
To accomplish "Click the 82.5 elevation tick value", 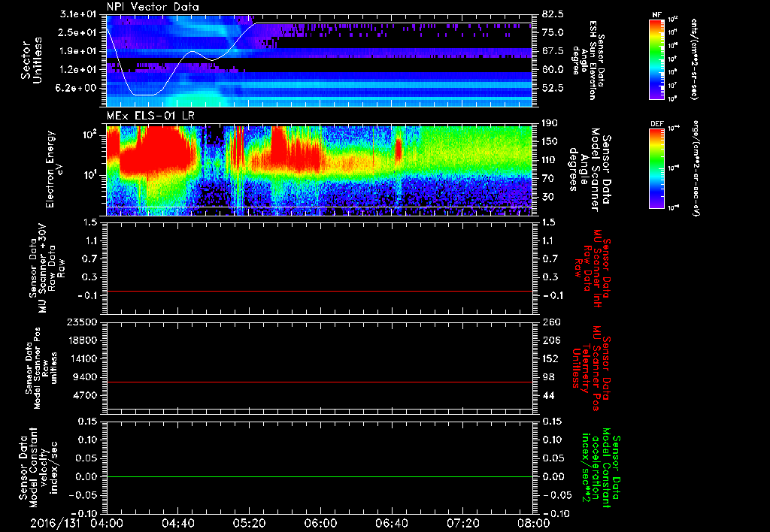I will (553, 14).
